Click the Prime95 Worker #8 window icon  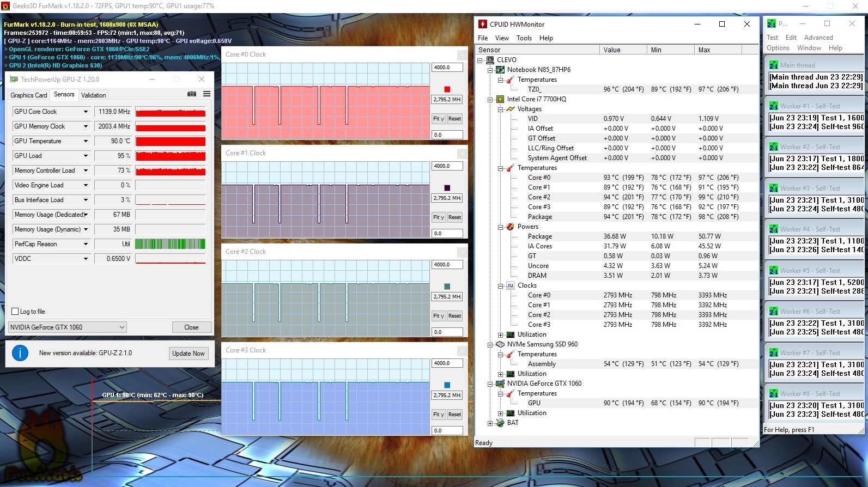tap(773, 393)
